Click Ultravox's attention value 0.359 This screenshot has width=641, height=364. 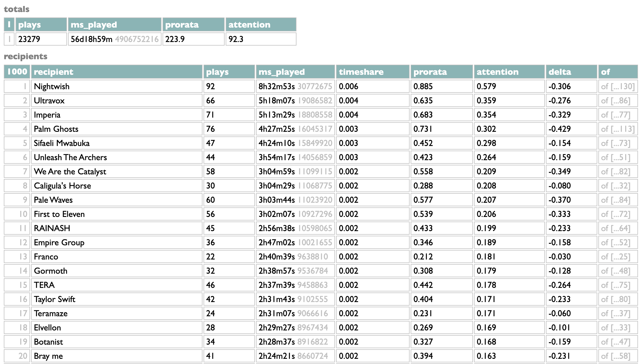click(486, 101)
